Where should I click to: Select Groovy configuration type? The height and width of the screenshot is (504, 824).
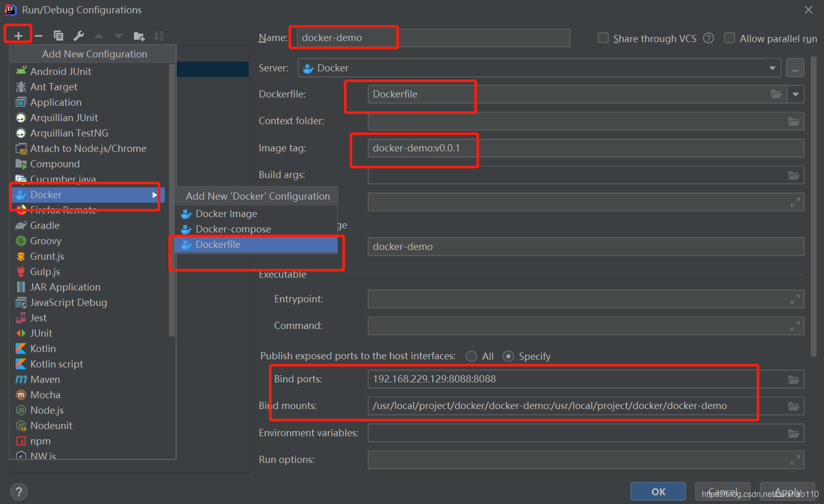[90, 241]
